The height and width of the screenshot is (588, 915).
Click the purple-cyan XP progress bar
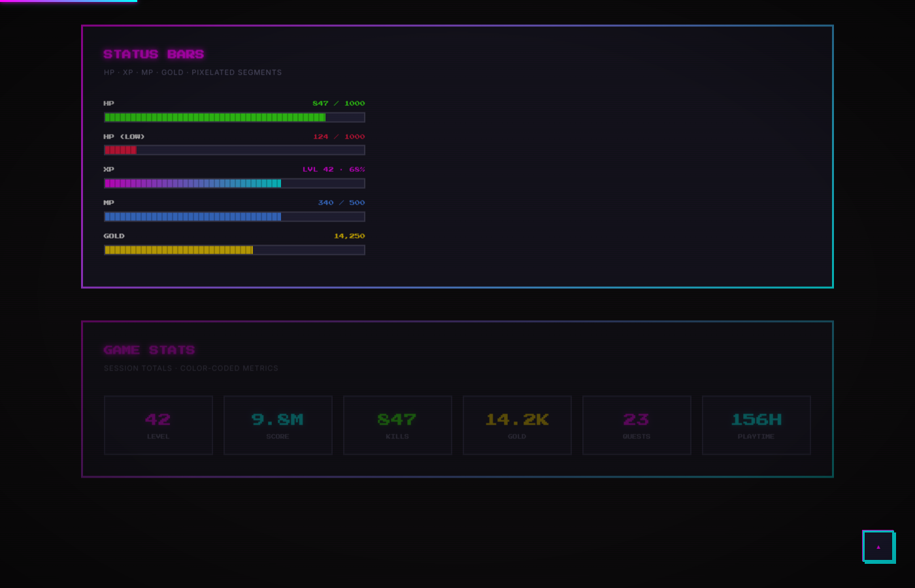[x=234, y=184]
